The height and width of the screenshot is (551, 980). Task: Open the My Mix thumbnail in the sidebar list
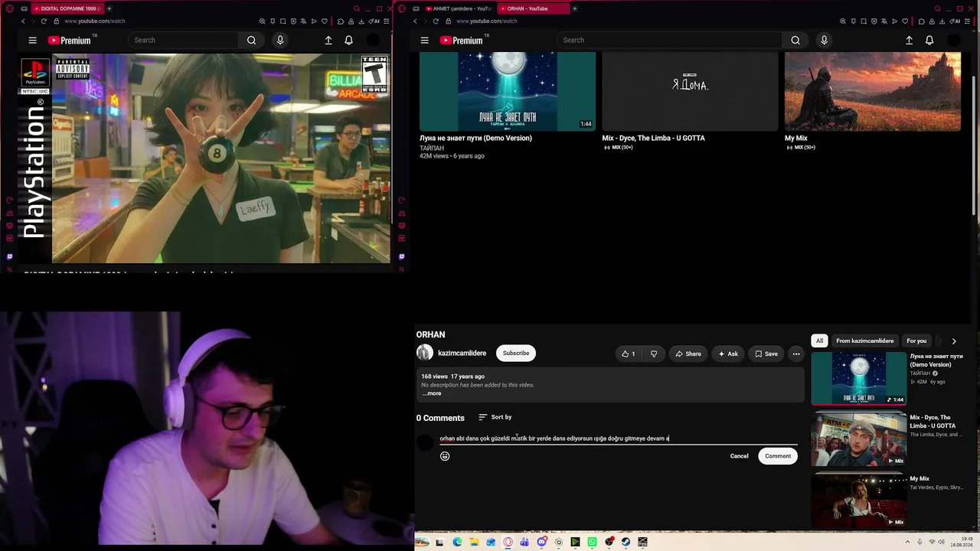(859, 500)
